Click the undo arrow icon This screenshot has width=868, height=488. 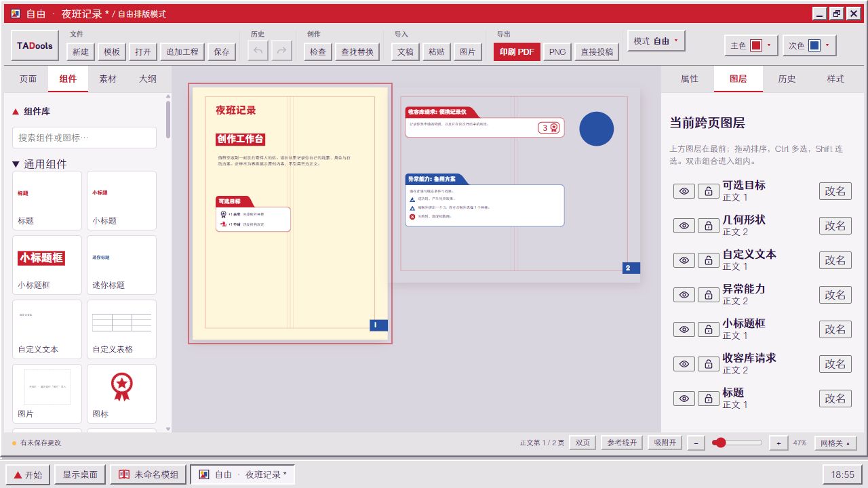pyautogui.click(x=258, y=52)
